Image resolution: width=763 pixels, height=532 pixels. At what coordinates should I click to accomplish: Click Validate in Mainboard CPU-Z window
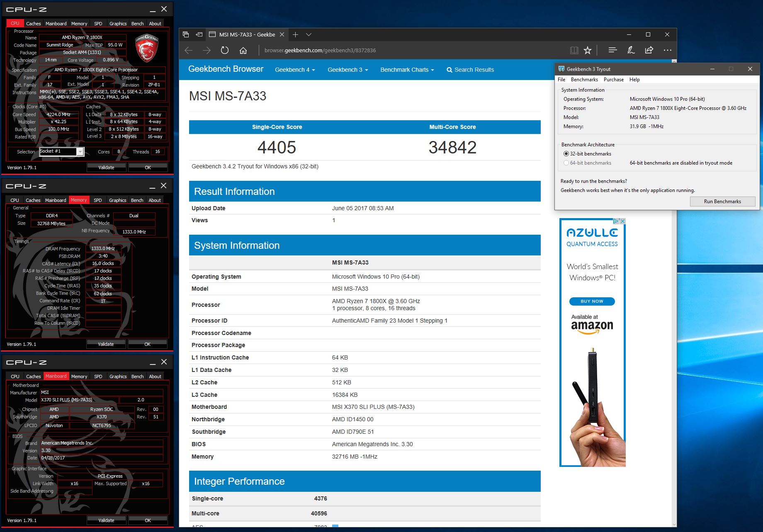(x=106, y=520)
